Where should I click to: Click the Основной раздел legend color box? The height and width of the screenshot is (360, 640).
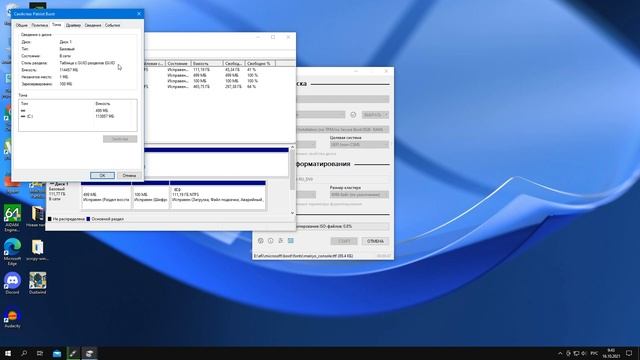pos(88,219)
